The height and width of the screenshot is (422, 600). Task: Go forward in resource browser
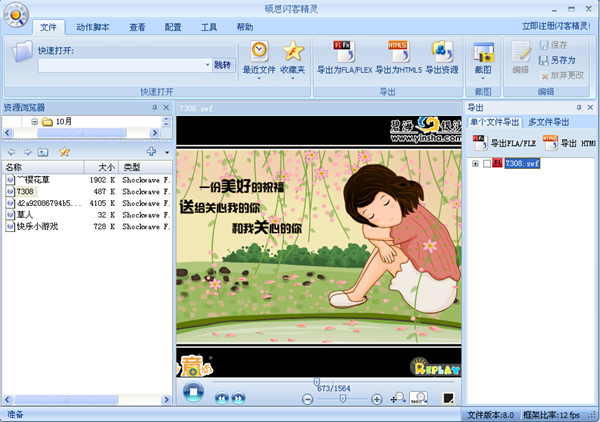tap(27, 152)
